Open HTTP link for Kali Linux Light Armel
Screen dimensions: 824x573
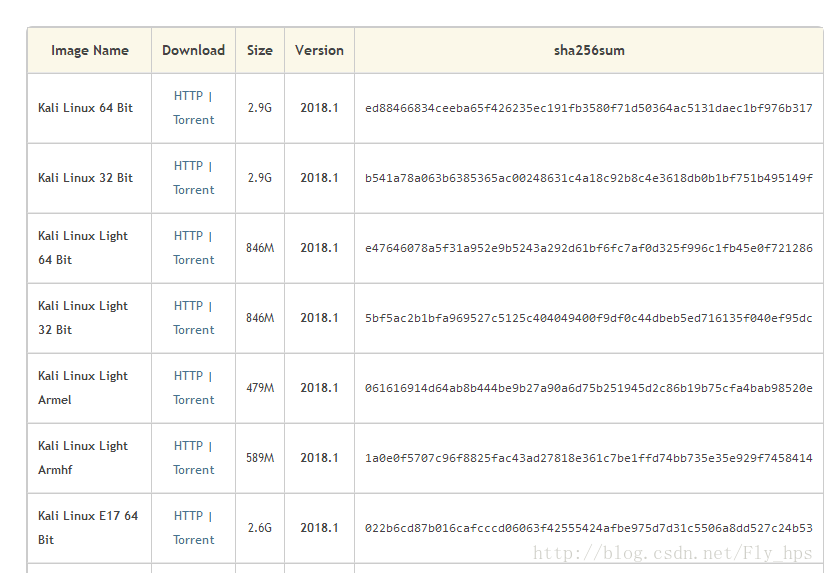pyautogui.click(x=188, y=375)
